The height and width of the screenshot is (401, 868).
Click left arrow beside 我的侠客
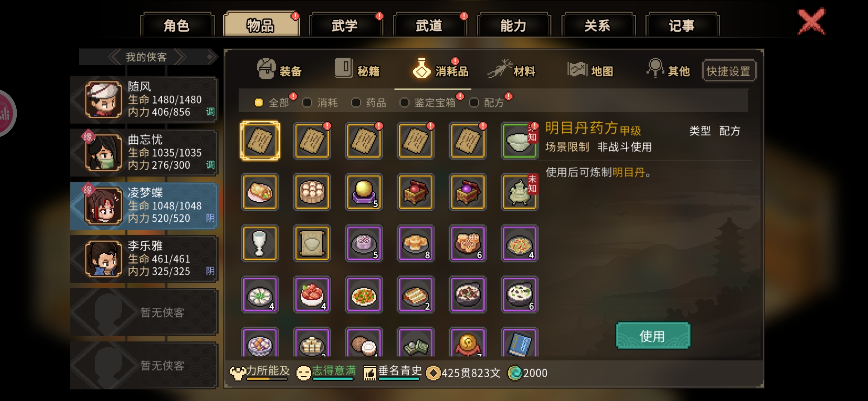click(114, 57)
